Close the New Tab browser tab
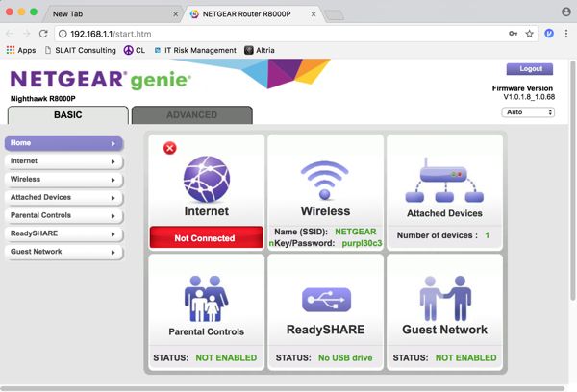The image size is (577, 392). [176, 14]
